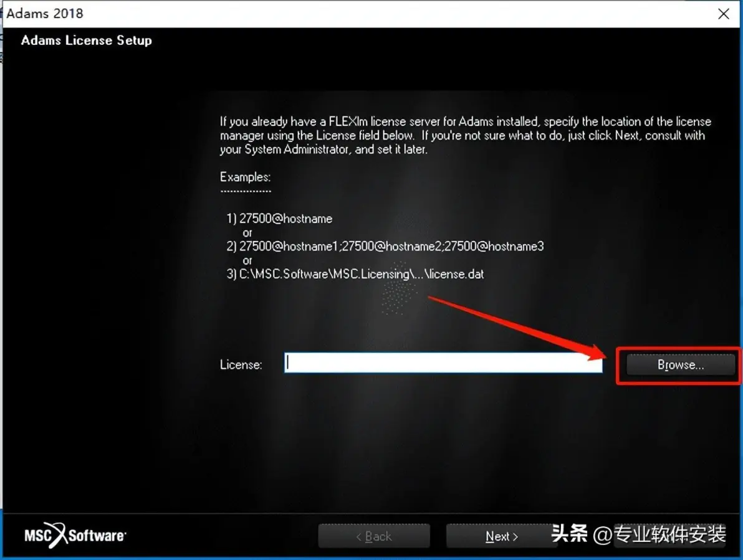Focus the License input field
743x560 pixels.
(444, 363)
